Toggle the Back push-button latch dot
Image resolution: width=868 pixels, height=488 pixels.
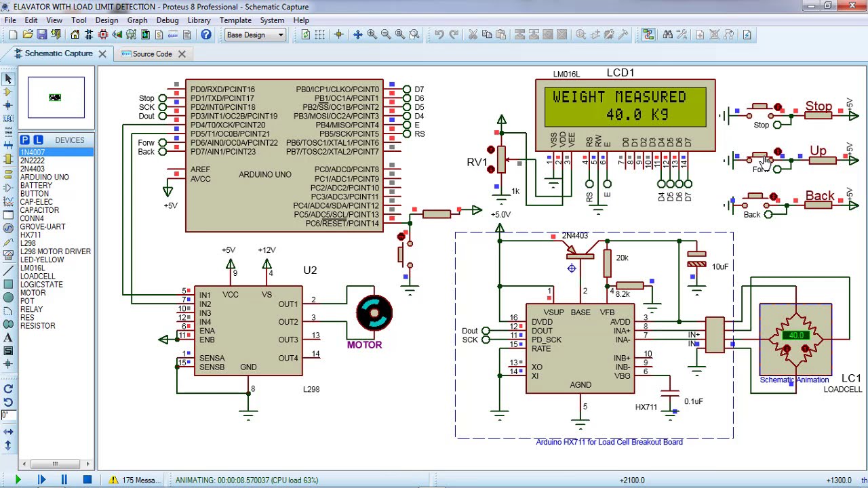coord(774,197)
